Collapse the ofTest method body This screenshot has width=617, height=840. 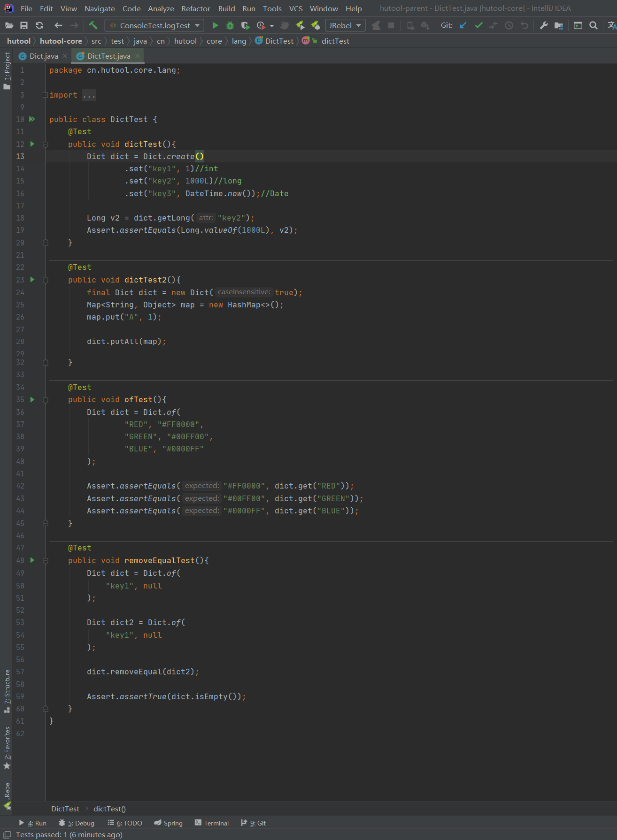[46, 400]
